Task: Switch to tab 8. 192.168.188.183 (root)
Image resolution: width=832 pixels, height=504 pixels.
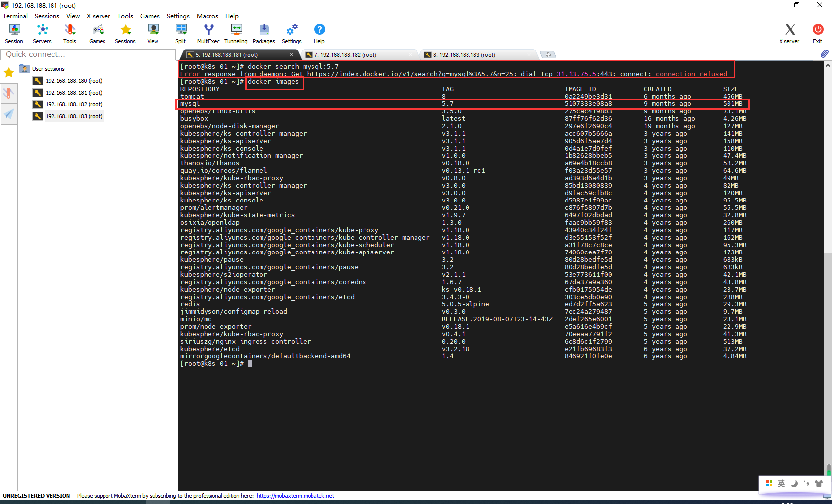Action: 478,55
